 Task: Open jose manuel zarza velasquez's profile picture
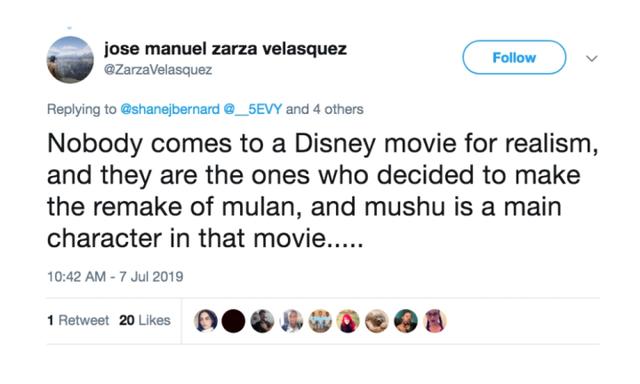[70, 60]
